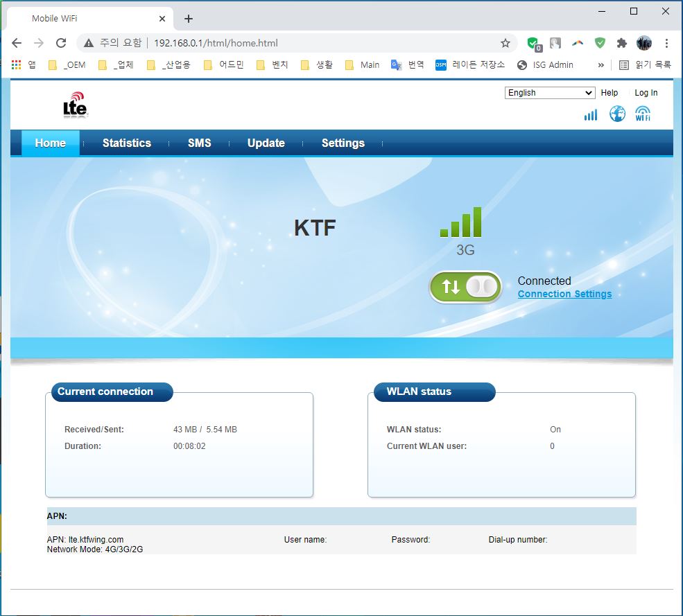
Task: Open a new browser tab with plus
Action: pyautogui.click(x=189, y=19)
